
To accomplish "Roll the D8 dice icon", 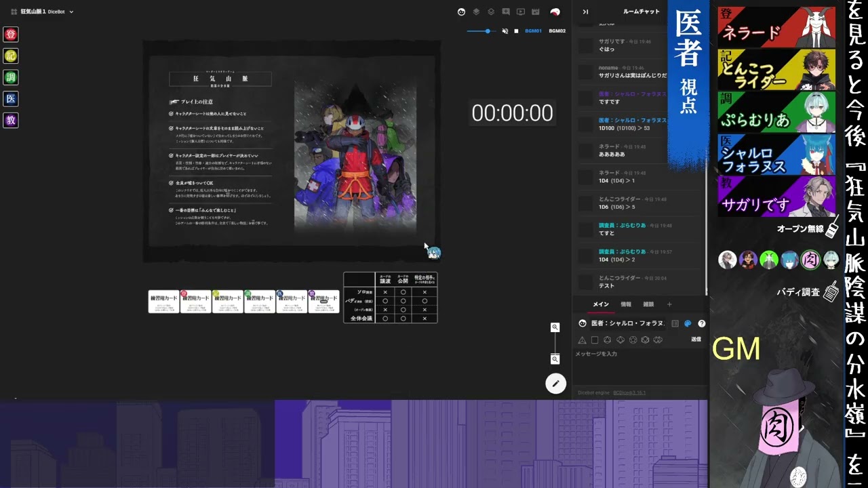I will [608, 340].
